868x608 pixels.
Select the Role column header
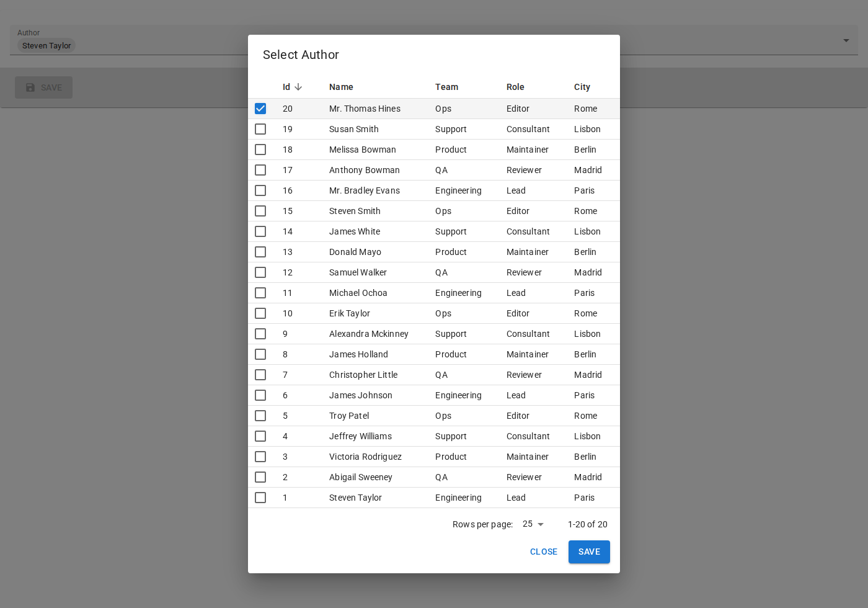(515, 87)
